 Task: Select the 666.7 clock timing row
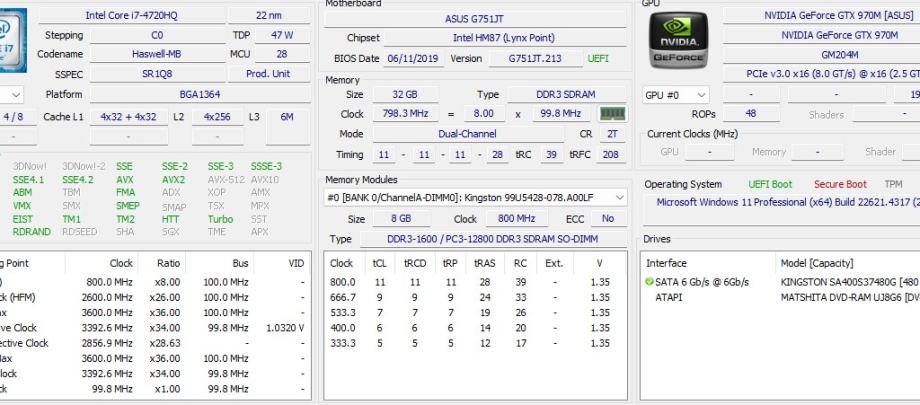tap(475, 297)
